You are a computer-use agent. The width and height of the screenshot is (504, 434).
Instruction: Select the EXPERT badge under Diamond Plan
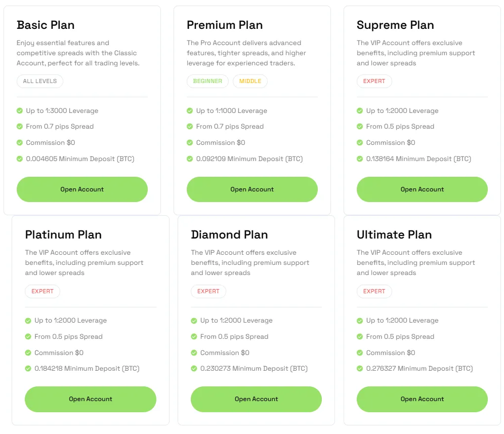[x=208, y=291]
